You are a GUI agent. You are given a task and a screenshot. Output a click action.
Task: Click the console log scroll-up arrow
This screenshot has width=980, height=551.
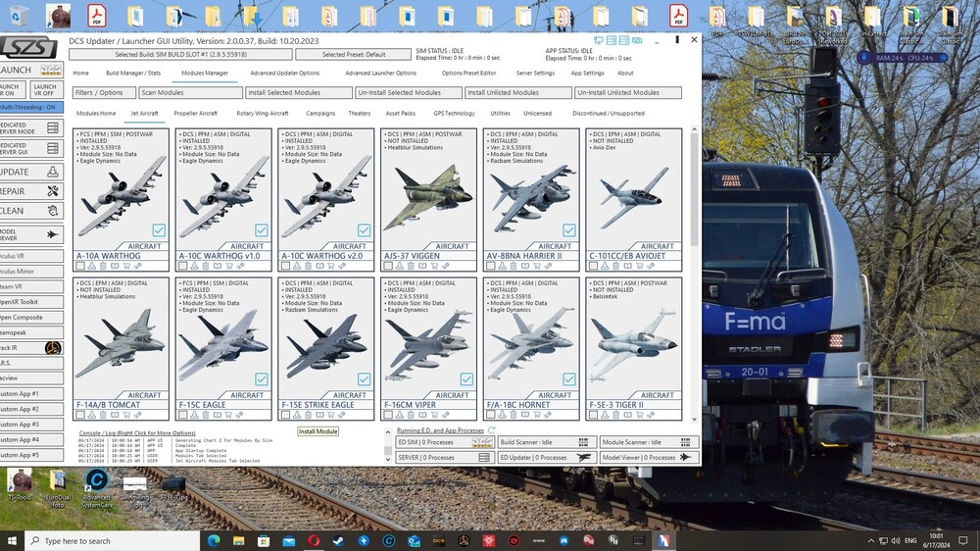point(387,432)
